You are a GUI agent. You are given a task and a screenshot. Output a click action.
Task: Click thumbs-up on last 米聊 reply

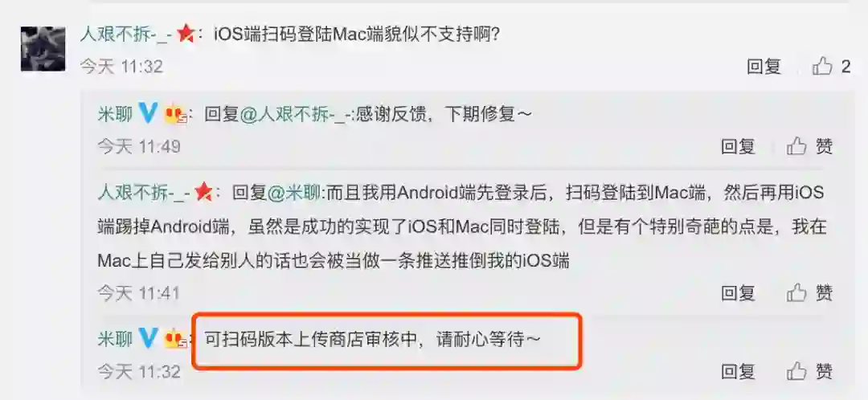point(797,370)
